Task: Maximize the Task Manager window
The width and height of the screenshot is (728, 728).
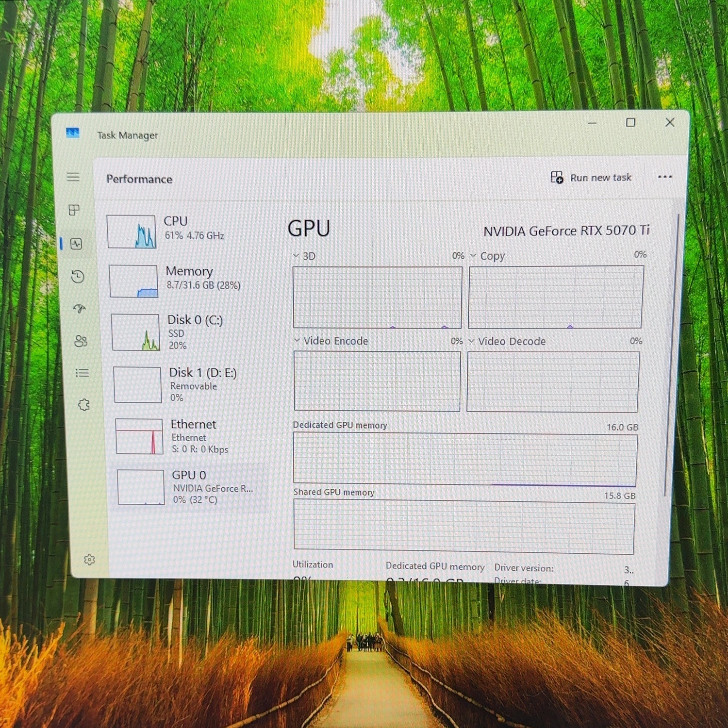Action: 630,122
